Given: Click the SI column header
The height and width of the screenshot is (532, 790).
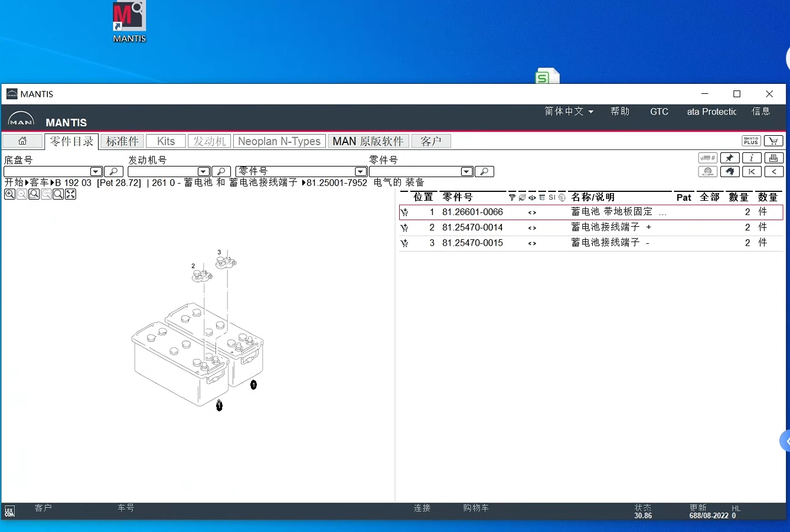Looking at the screenshot, I should pyautogui.click(x=551, y=197).
